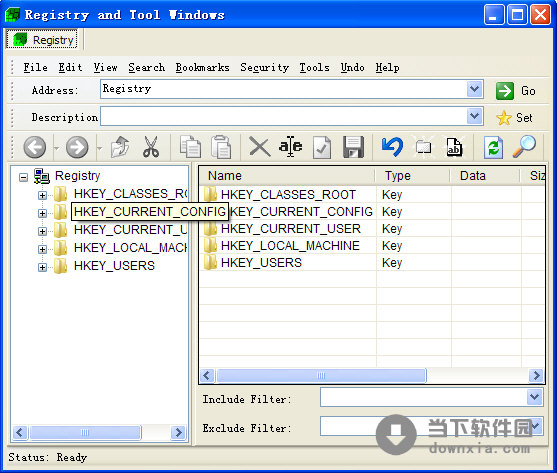Click the green Go arrow icon
This screenshot has width=557, height=473.
(x=504, y=91)
